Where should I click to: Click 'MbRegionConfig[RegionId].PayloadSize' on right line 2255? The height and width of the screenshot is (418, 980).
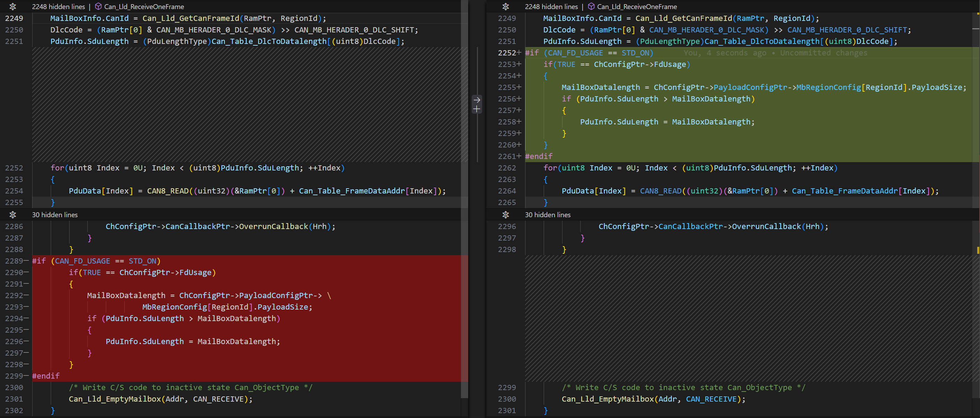(879, 88)
